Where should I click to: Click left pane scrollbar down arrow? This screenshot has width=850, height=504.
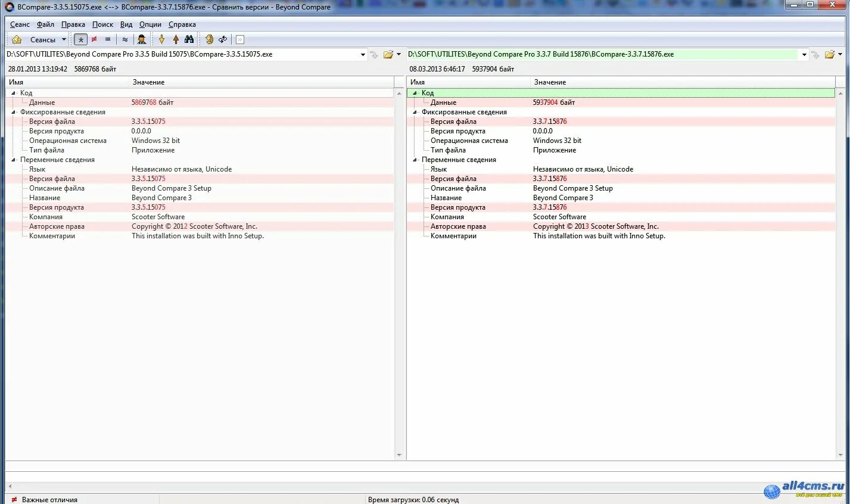[x=399, y=455]
